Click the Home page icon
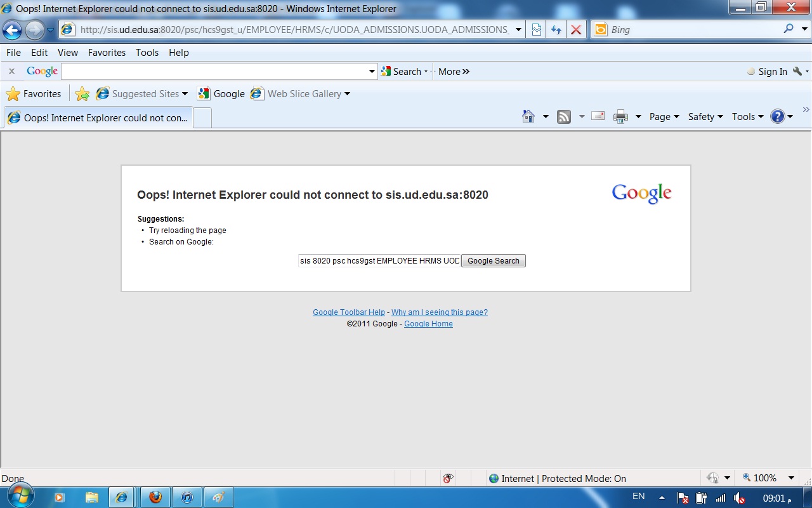The image size is (812, 508). (528, 116)
